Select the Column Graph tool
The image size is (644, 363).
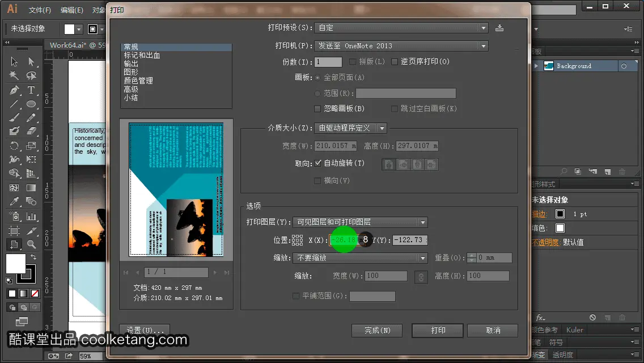31,216
